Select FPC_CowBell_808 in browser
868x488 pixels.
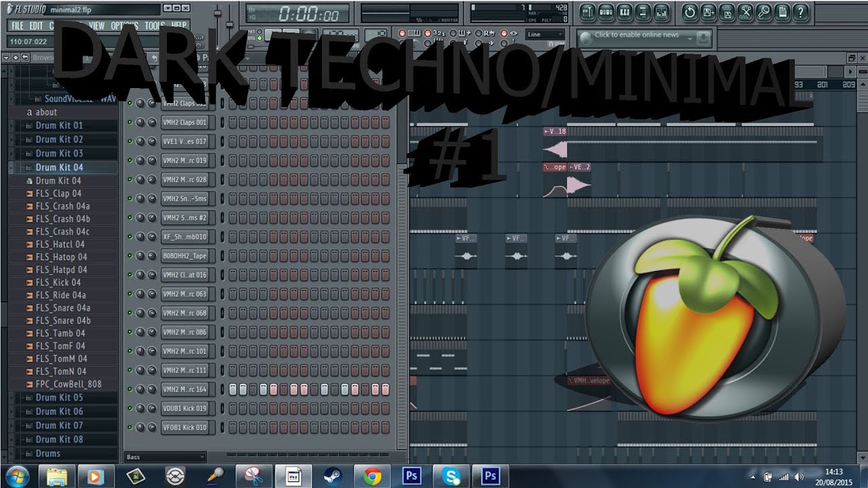coord(68,384)
